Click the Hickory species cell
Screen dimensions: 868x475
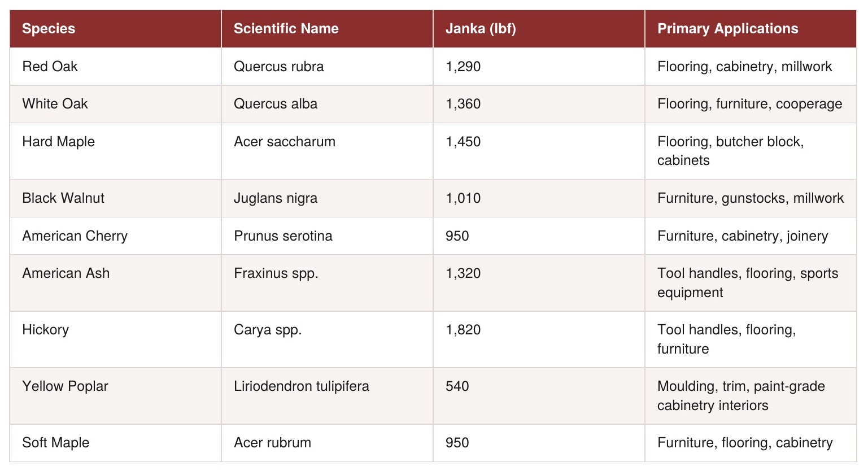(x=115, y=339)
